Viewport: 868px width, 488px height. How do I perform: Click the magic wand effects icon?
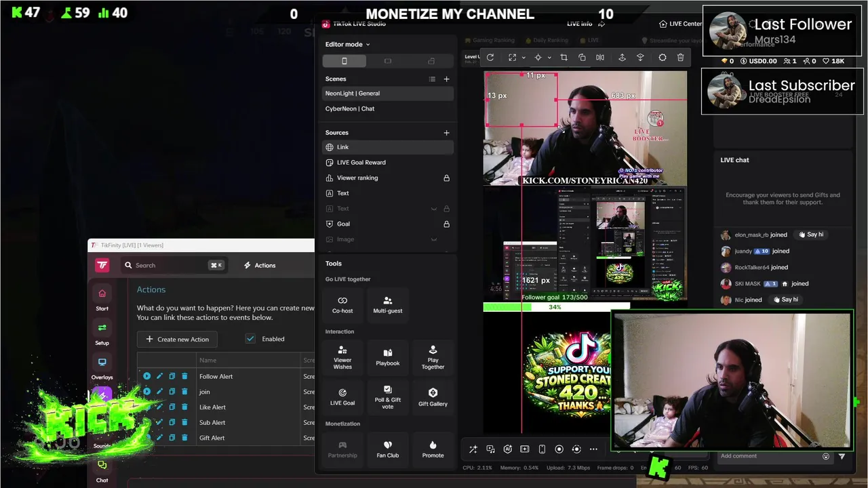tap(473, 449)
